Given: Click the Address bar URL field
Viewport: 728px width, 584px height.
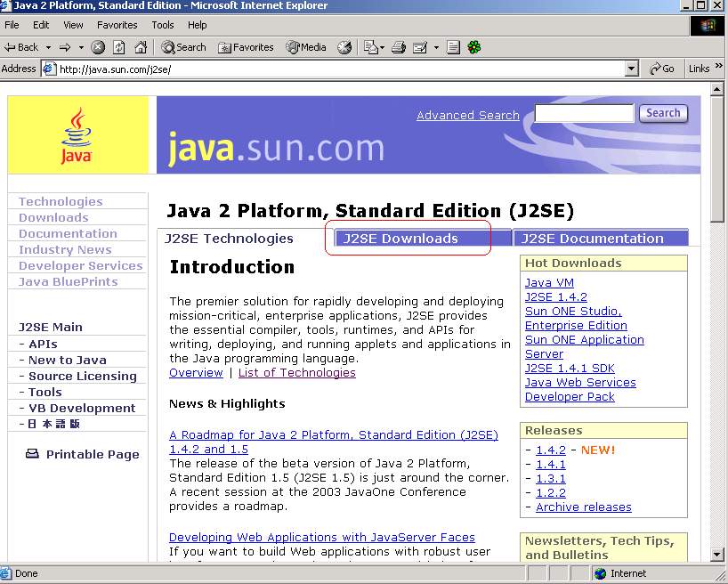Looking at the screenshot, I should (341, 69).
